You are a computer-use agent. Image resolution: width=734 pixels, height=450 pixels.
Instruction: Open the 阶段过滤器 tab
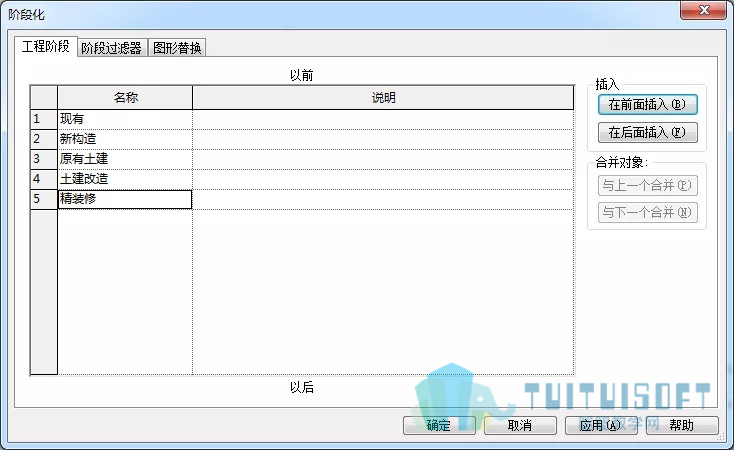click(x=111, y=48)
